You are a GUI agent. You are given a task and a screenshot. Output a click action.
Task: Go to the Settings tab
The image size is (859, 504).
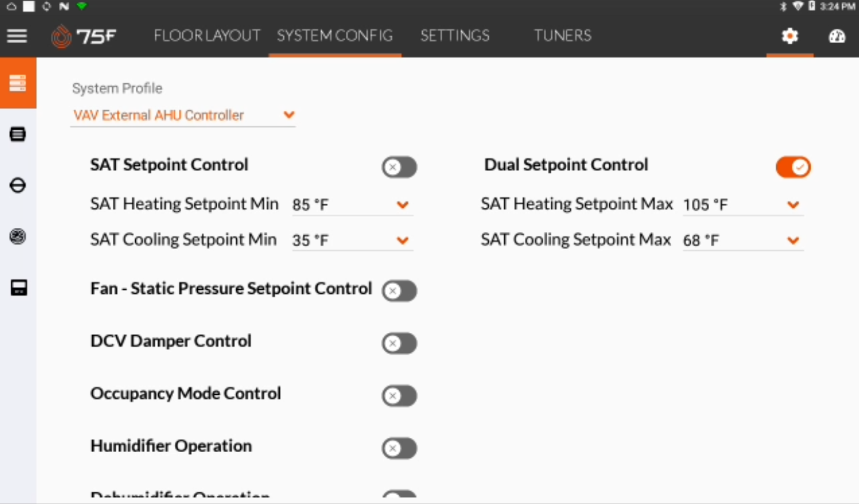point(455,36)
